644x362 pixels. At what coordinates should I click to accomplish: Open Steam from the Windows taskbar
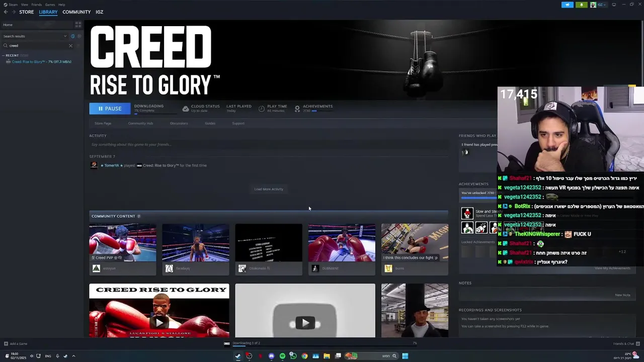pos(238,356)
